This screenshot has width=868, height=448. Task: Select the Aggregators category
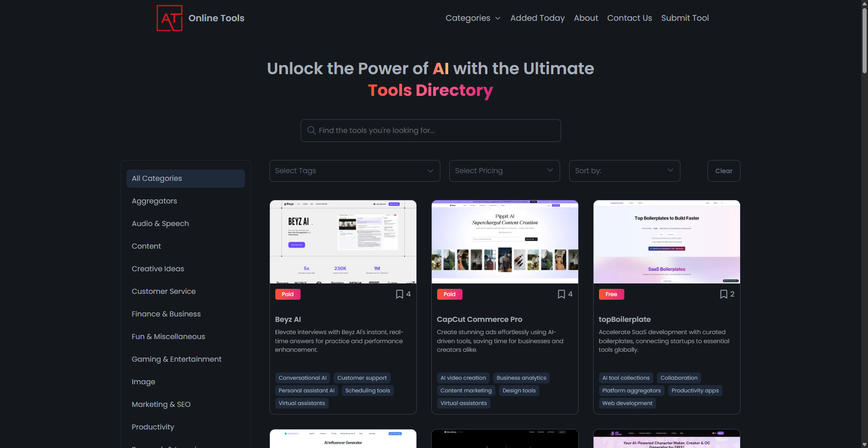pos(186,201)
